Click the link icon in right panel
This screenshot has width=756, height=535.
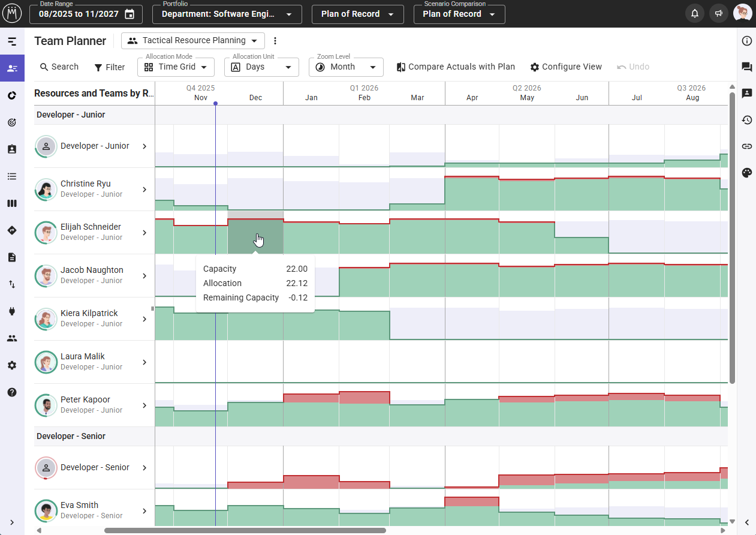pyautogui.click(x=746, y=146)
